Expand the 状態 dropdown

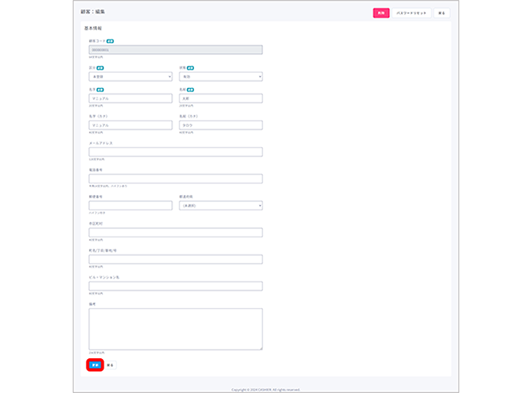point(220,77)
